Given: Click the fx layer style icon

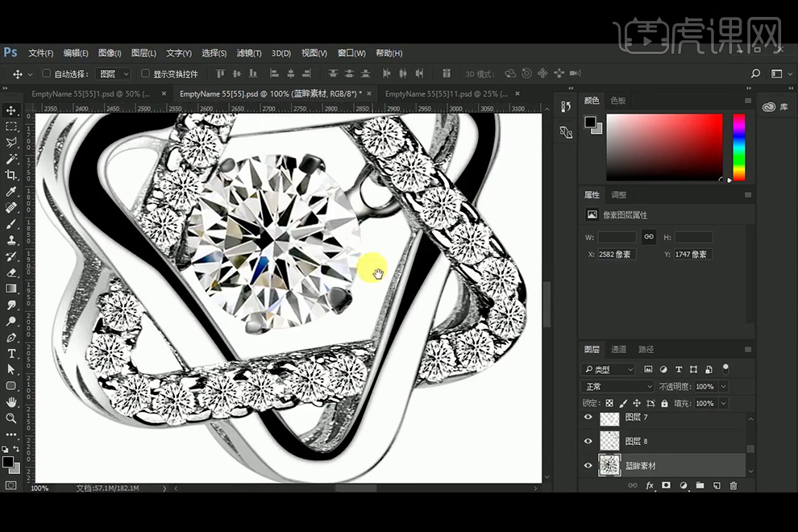Looking at the screenshot, I should (x=650, y=486).
